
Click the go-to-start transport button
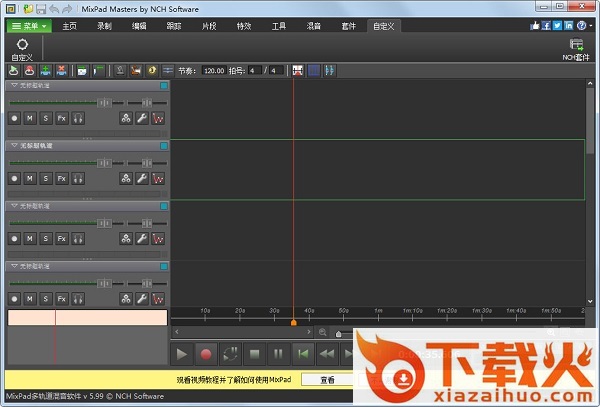303,354
